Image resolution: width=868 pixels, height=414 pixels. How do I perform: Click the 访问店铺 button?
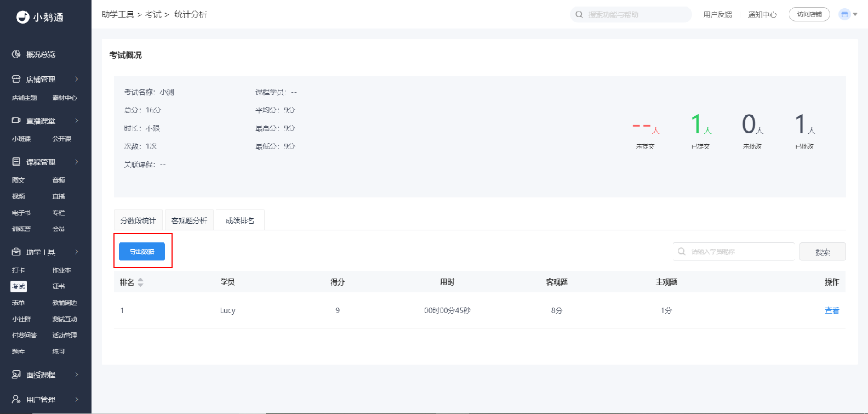click(809, 14)
